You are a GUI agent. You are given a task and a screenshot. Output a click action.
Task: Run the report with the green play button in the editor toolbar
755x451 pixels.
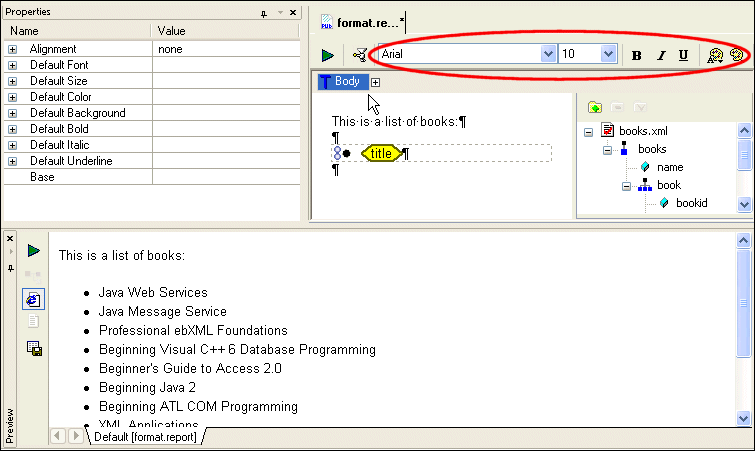(328, 55)
